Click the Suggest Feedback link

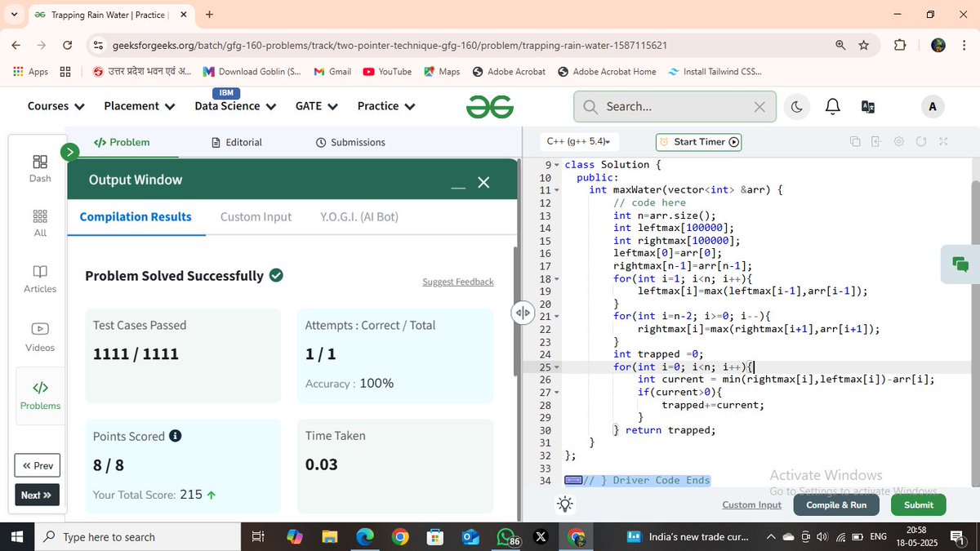point(458,282)
